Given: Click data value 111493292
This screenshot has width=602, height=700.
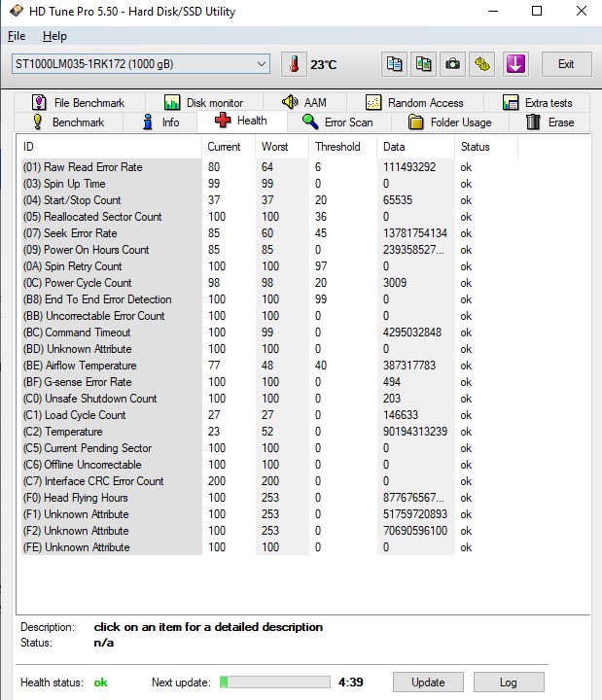Looking at the screenshot, I should [x=409, y=167].
